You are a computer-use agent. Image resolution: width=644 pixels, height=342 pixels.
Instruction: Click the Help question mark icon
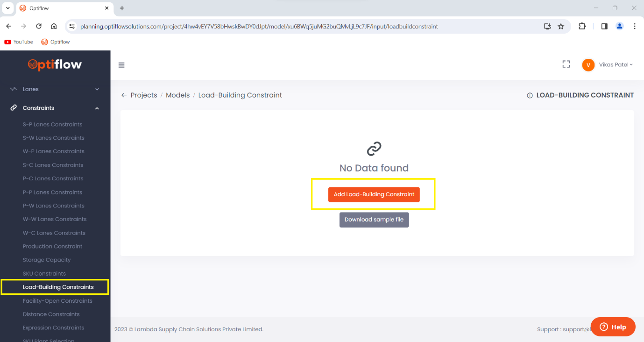(x=604, y=327)
